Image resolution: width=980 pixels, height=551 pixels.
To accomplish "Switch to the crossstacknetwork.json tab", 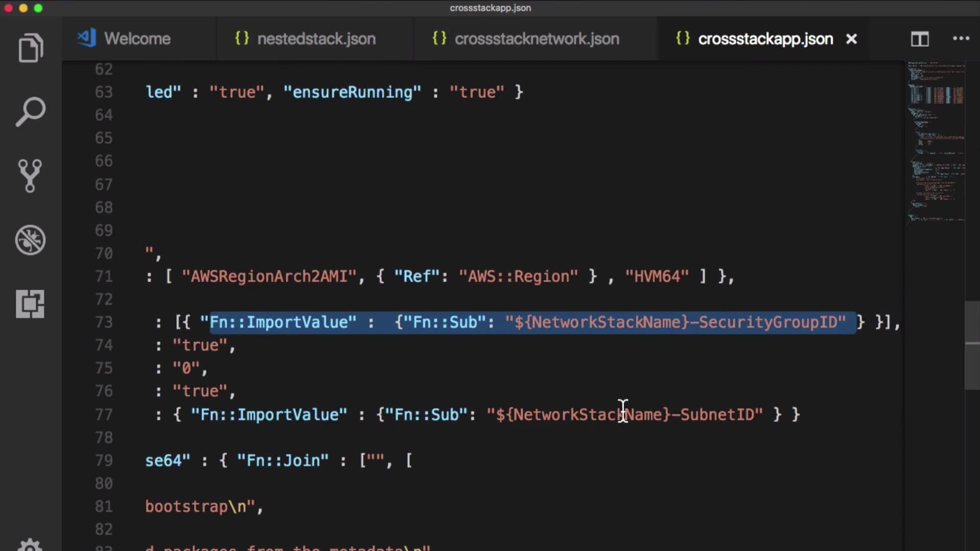I will pyautogui.click(x=536, y=39).
